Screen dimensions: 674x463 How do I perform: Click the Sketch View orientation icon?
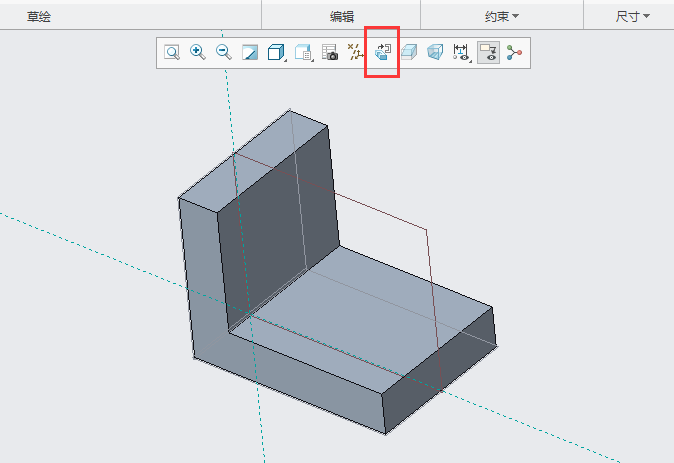point(382,52)
